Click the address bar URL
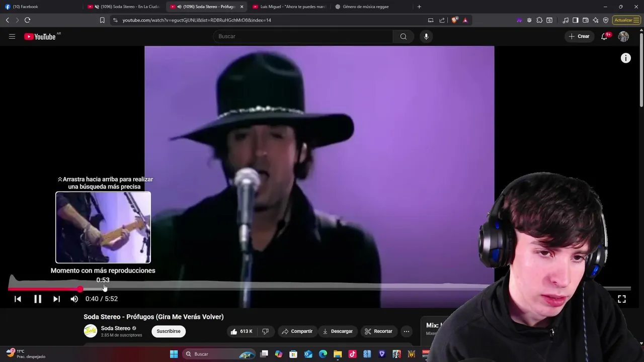 coord(197,20)
